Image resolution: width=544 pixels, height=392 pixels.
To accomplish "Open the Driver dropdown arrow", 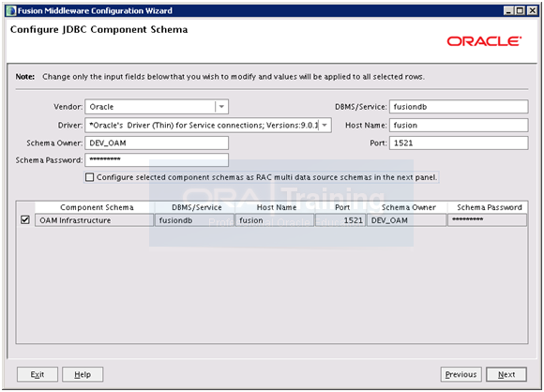I will click(325, 126).
